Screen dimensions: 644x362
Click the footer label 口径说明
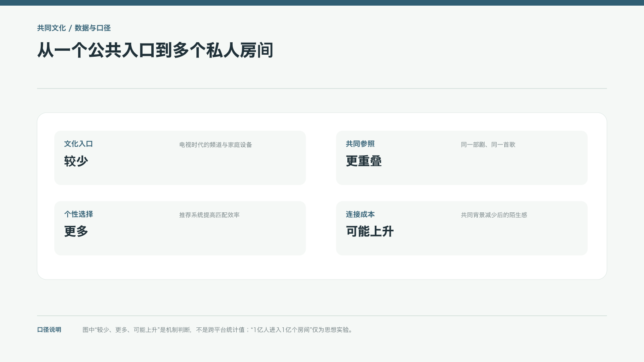tap(49, 329)
